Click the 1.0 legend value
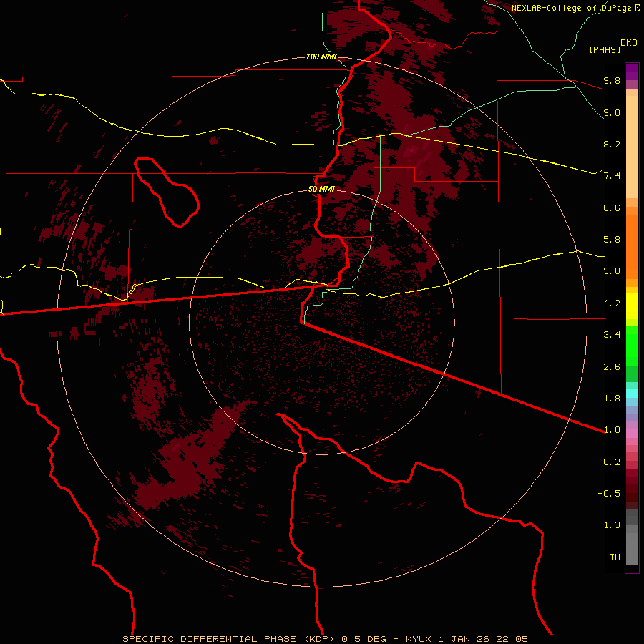Viewport: 644px width, 644px height. [612, 430]
